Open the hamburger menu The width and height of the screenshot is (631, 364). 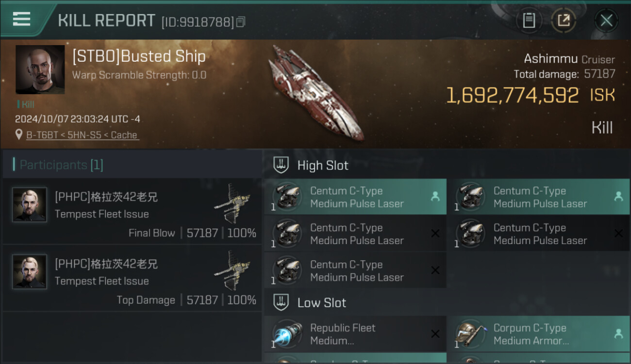(x=21, y=19)
